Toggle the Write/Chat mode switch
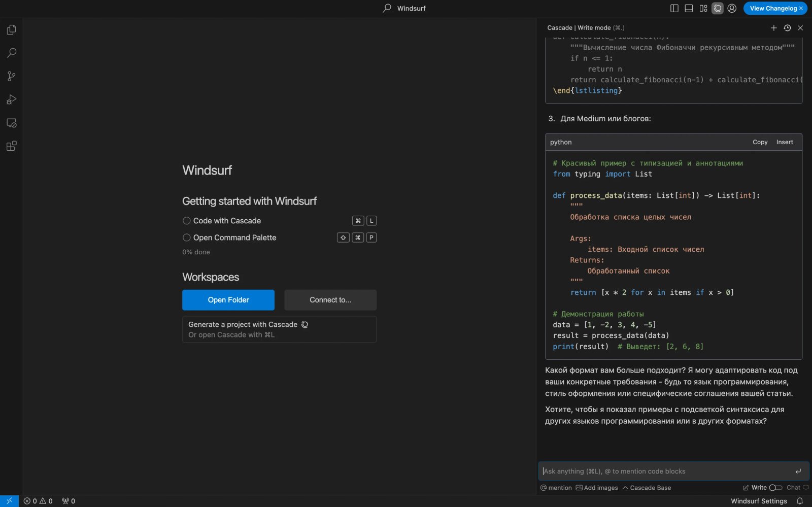 click(x=775, y=488)
